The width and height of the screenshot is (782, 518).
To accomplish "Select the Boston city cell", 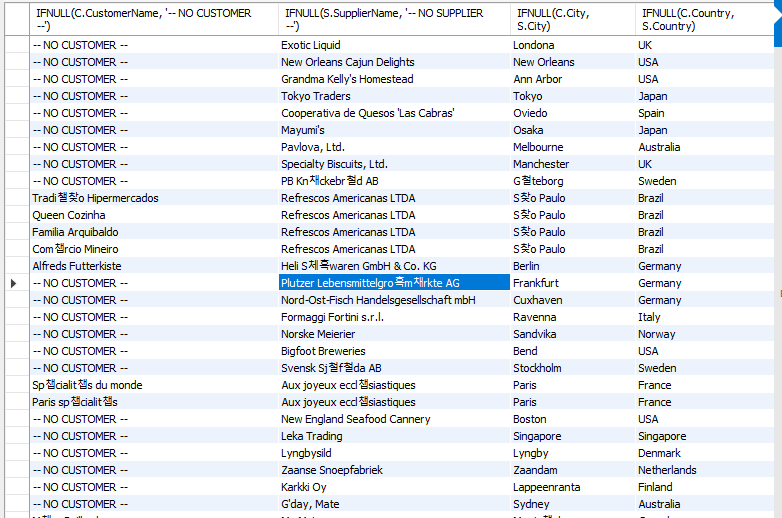I will coord(573,419).
